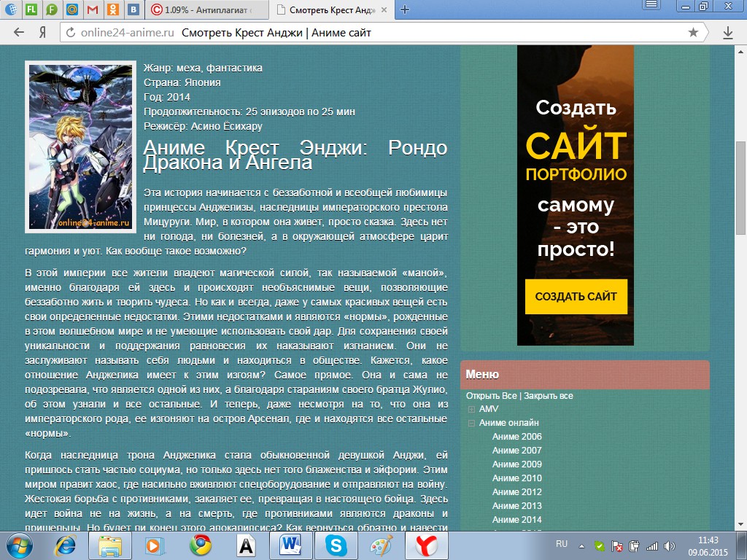Viewport: 747px width, 560px height.
Task: Open the Аниме 2014 category
Action: (x=517, y=519)
